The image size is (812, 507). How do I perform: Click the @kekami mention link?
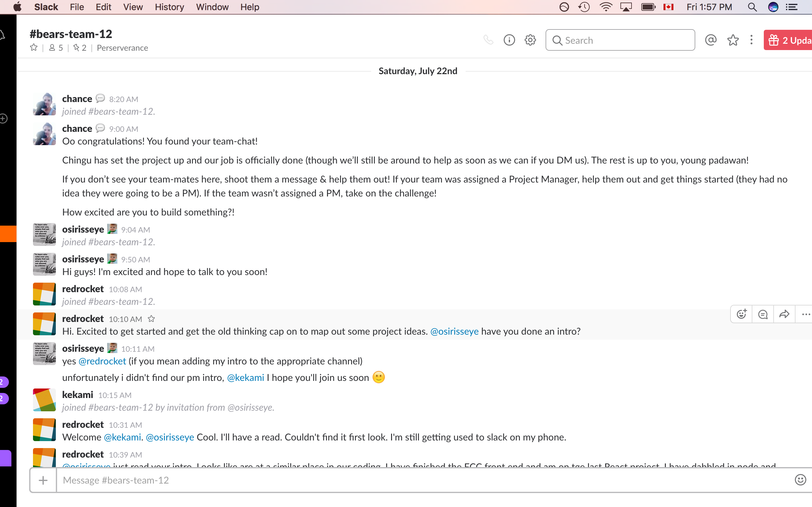tap(246, 378)
